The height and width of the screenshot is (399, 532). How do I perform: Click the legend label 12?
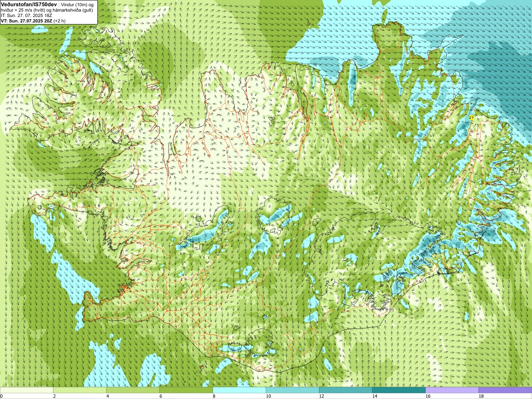pos(321,396)
